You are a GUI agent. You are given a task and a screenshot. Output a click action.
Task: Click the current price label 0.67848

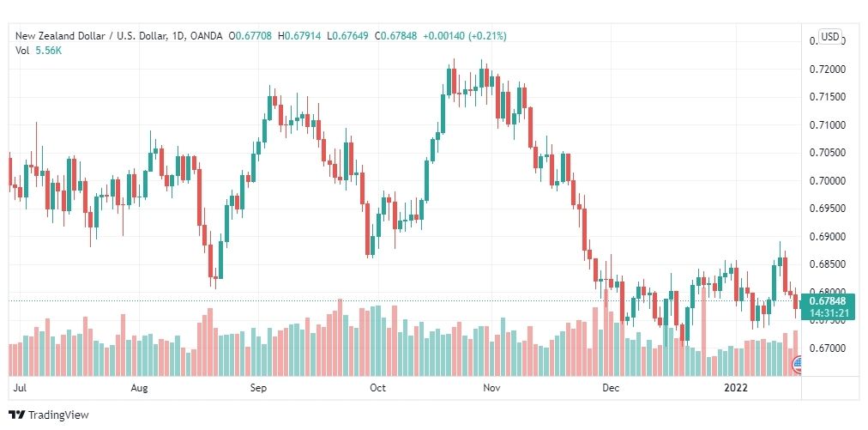point(827,301)
